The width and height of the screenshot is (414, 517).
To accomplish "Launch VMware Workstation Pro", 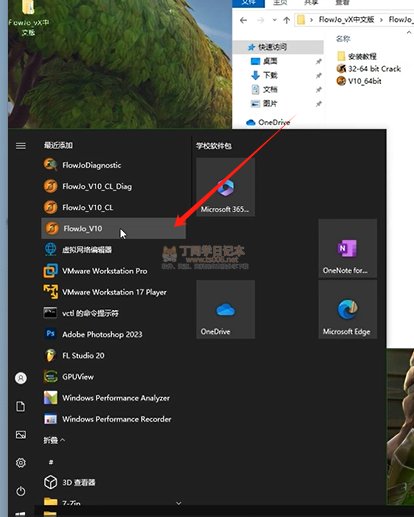I will click(113, 271).
